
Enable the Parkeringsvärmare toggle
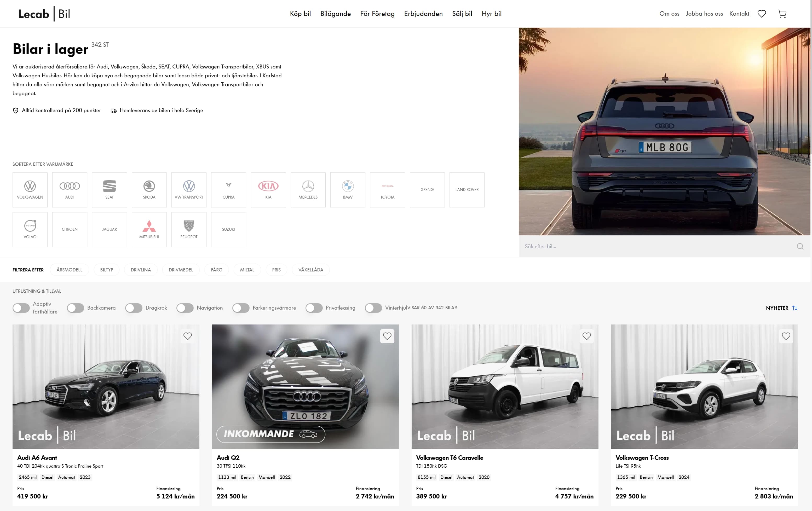coord(241,308)
